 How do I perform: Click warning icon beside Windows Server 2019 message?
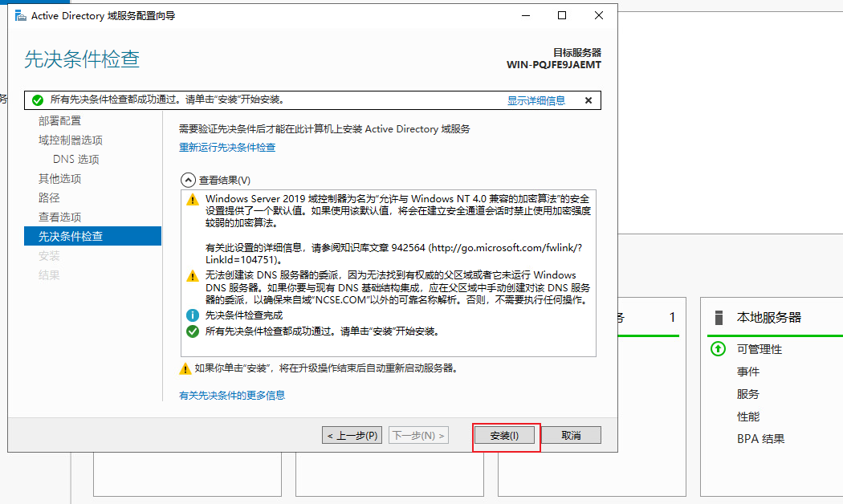(x=192, y=199)
